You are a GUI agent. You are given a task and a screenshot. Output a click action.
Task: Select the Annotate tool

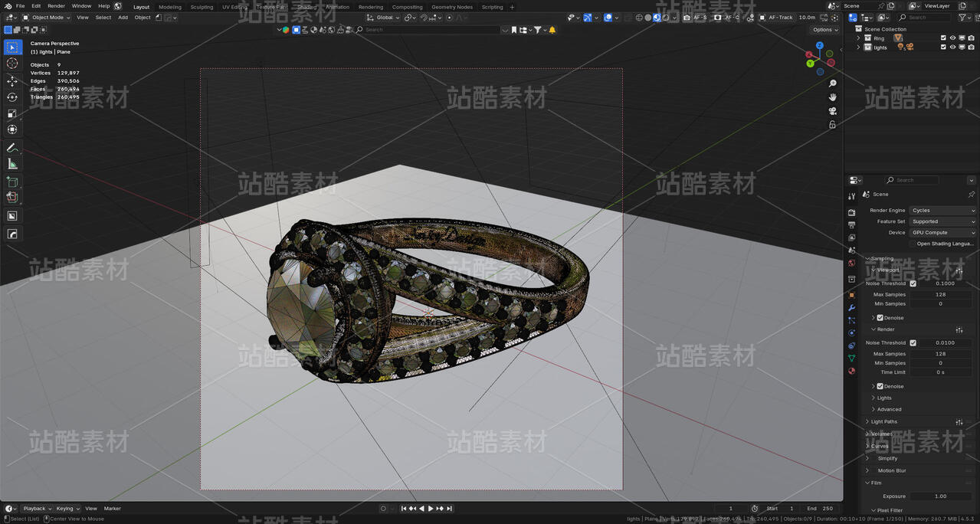point(12,148)
